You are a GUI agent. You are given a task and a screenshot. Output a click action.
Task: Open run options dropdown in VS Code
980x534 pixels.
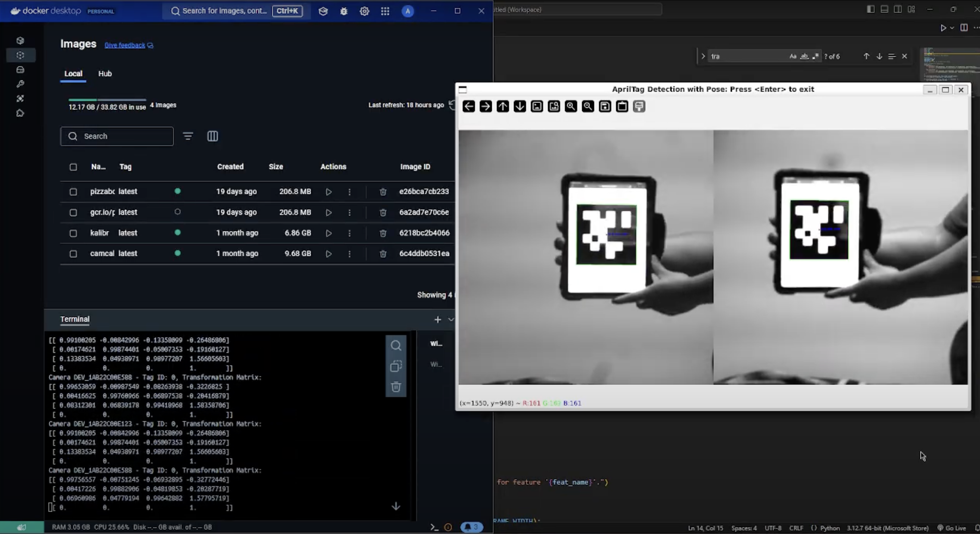[x=952, y=28]
